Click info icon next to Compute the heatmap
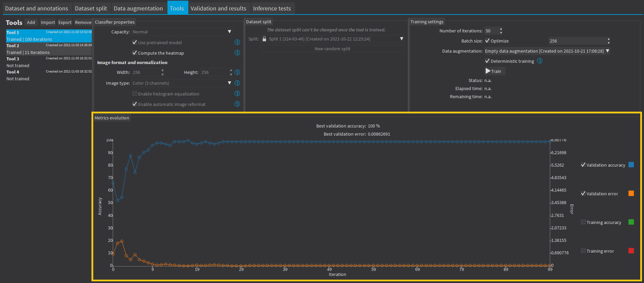The image size is (644, 283). pyautogui.click(x=237, y=53)
